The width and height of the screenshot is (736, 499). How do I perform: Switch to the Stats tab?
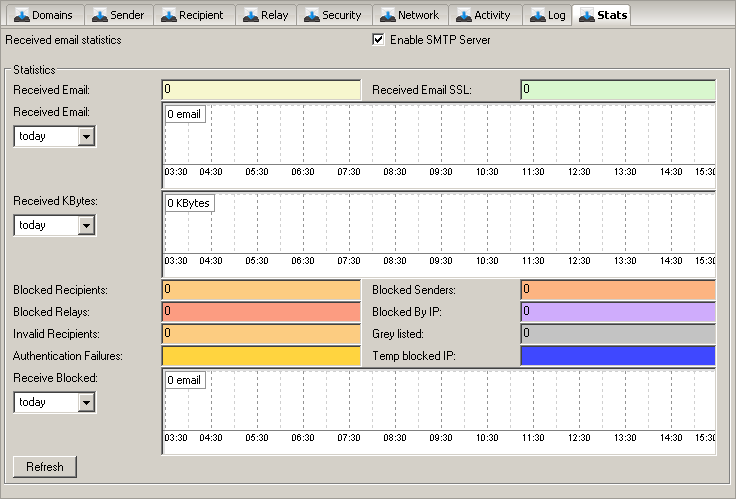tap(604, 15)
